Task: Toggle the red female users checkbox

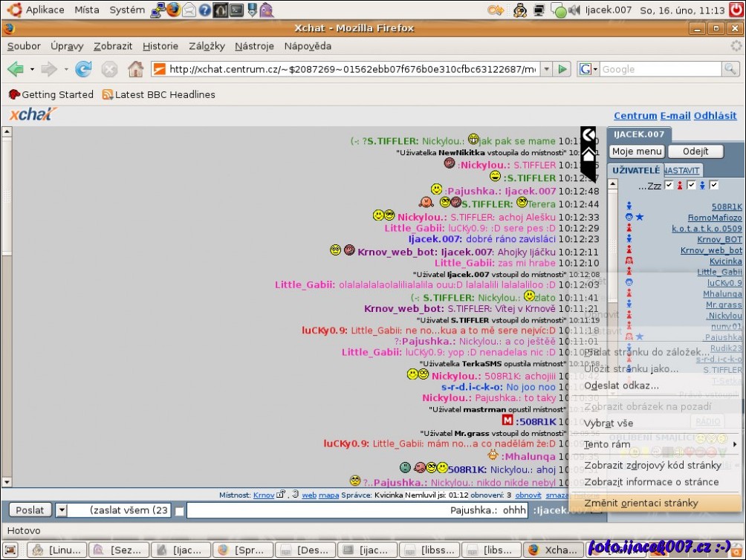Action: [691, 185]
